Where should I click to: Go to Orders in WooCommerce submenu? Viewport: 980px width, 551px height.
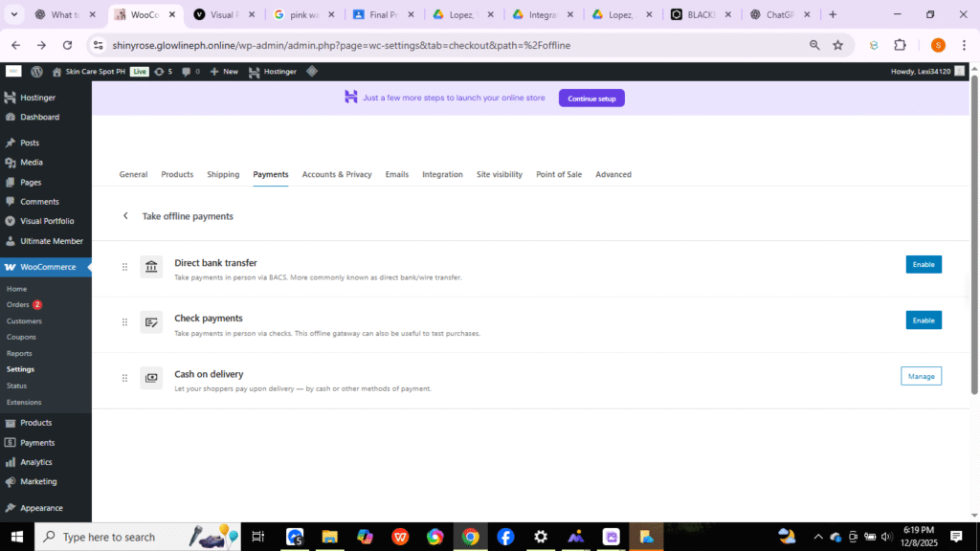[18, 305]
